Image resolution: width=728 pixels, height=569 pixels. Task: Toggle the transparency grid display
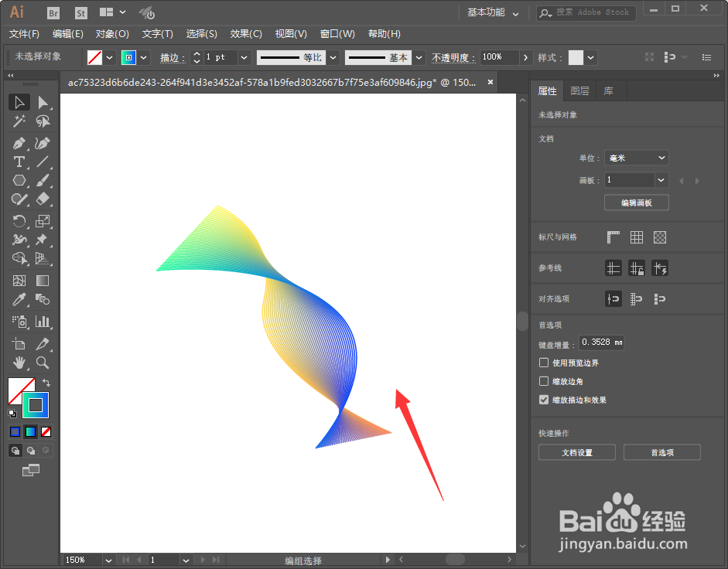(x=660, y=237)
